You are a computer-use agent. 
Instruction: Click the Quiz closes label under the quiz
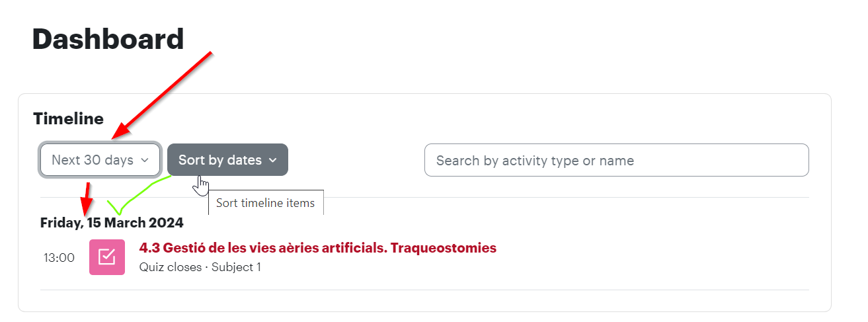click(171, 267)
